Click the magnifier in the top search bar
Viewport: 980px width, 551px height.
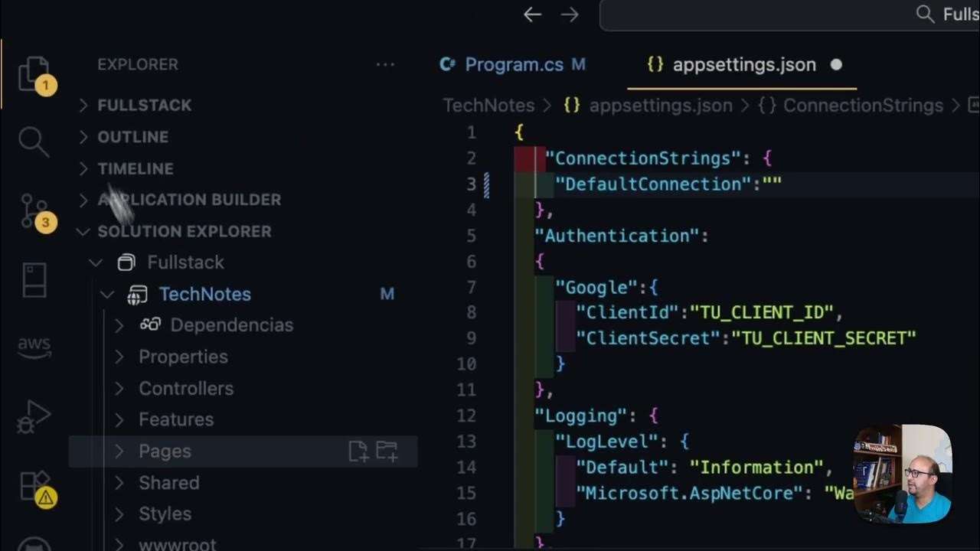pyautogui.click(x=925, y=15)
